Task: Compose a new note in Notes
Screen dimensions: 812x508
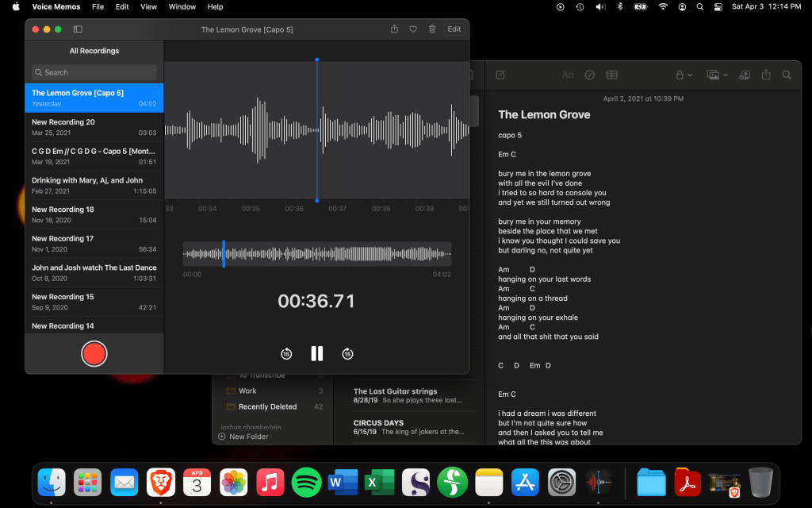Action: [x=500, y=75]
